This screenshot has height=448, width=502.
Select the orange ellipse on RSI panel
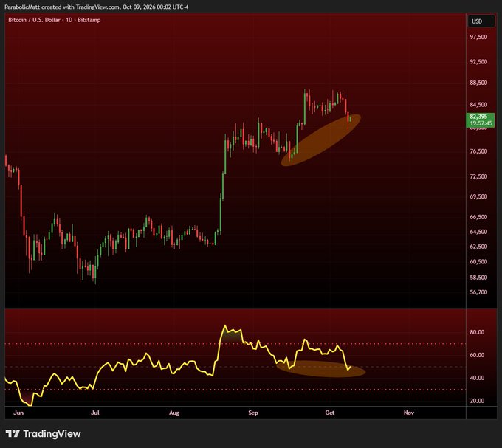(321, 369)
